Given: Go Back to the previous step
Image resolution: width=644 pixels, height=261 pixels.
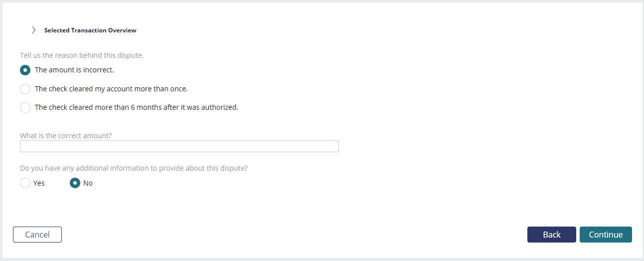Looking at the screenshot, I should [x=552, y=235].
